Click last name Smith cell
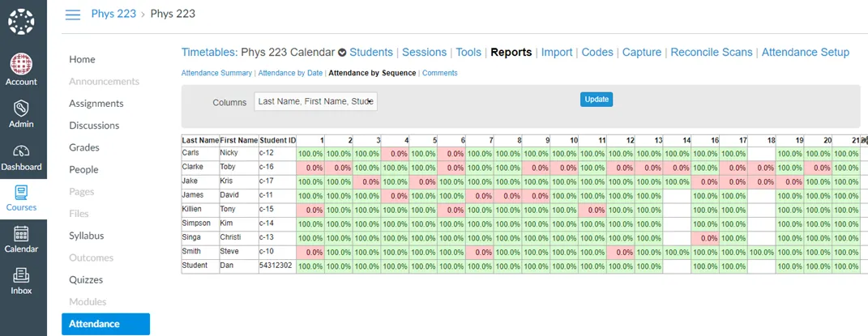Image resolution: width=868 pixels, height=336 pixels. click(200, 252)
